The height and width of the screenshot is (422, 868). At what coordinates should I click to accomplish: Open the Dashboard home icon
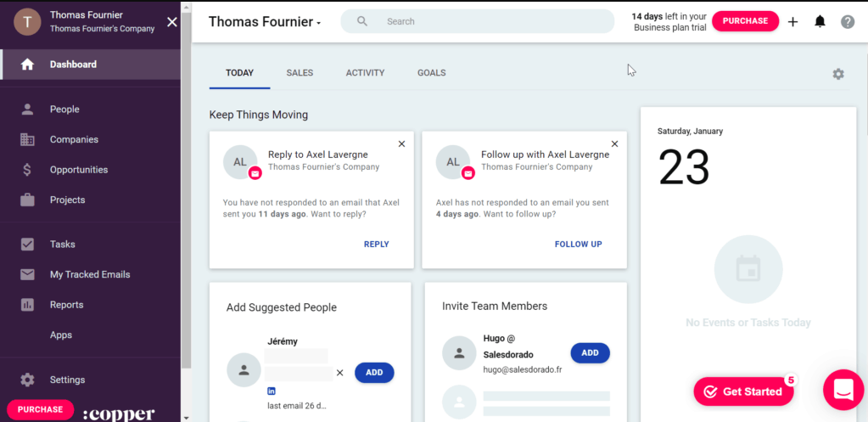tap(27, 65)
